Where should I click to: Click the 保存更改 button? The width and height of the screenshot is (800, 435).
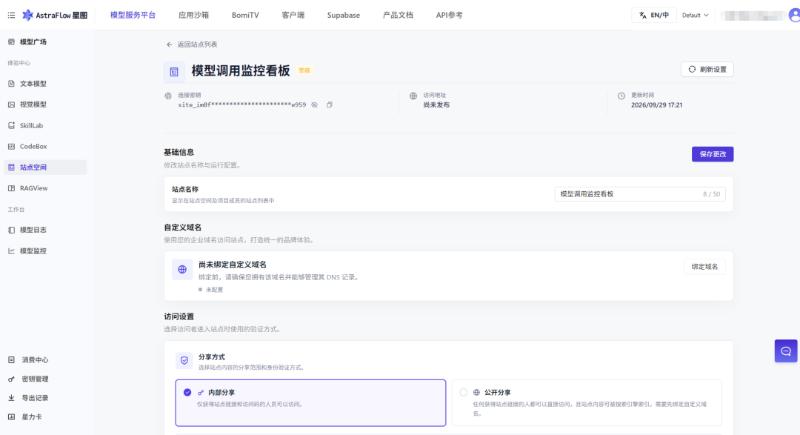point(713,154)
